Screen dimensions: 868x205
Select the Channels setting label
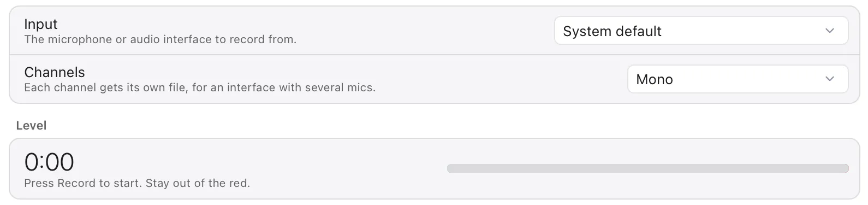[55, 72]
